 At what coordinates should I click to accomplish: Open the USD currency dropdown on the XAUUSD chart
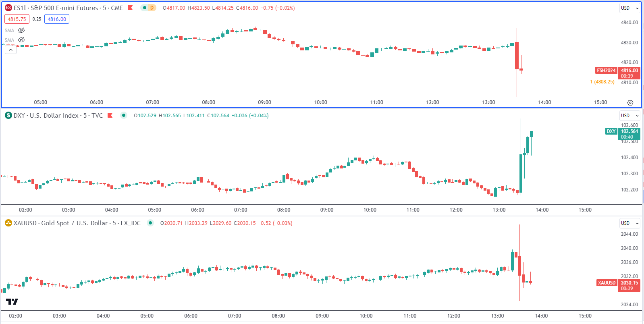630,223
